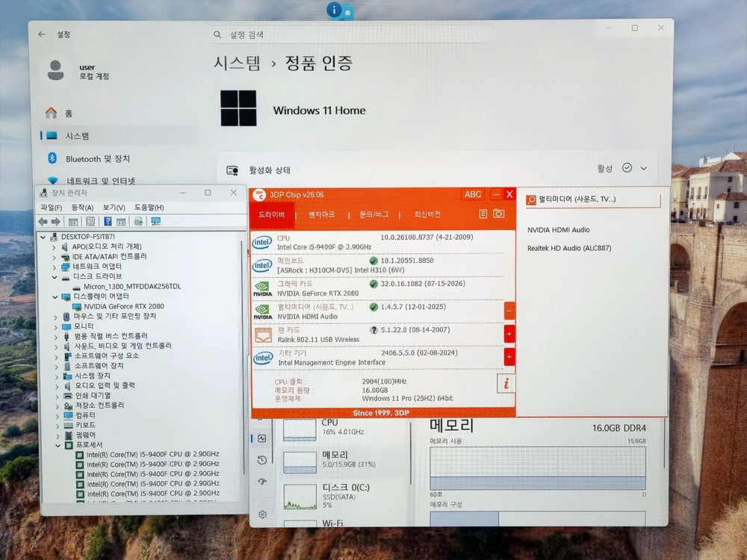Click question mark status on 랜 카드 row

[x=374, y=330]
